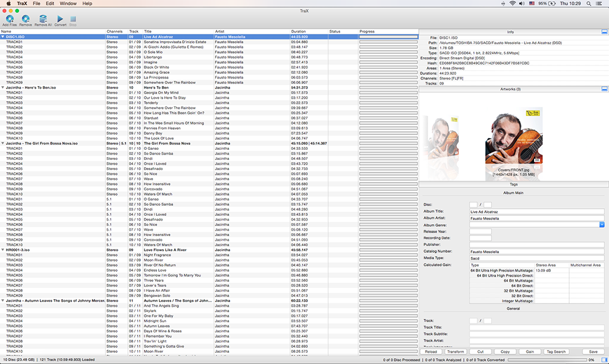609x364 pixels.
Task: Click into the Album Artist field
Action: pos(537,218)
